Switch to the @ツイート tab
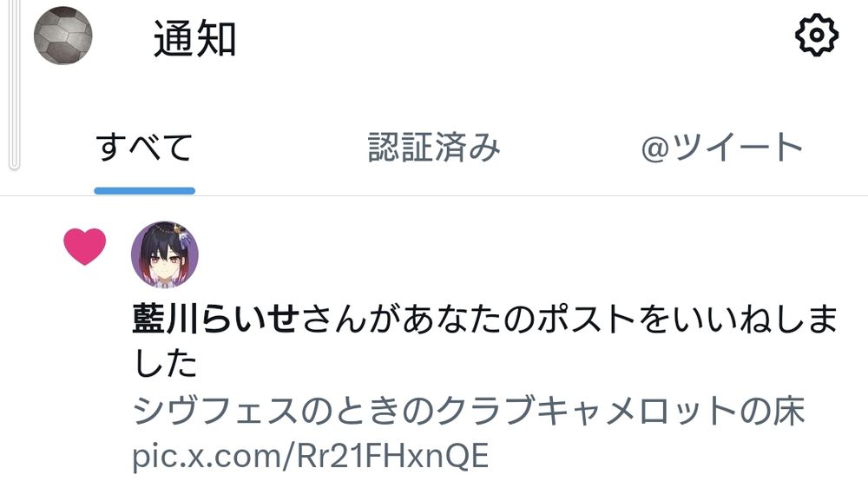868x488 pixels. (722, 148)
